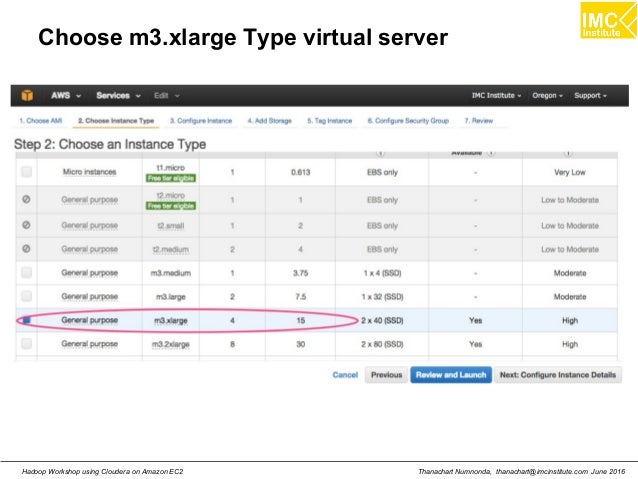Click the 0.613 memory value cell

coord(301,172)
